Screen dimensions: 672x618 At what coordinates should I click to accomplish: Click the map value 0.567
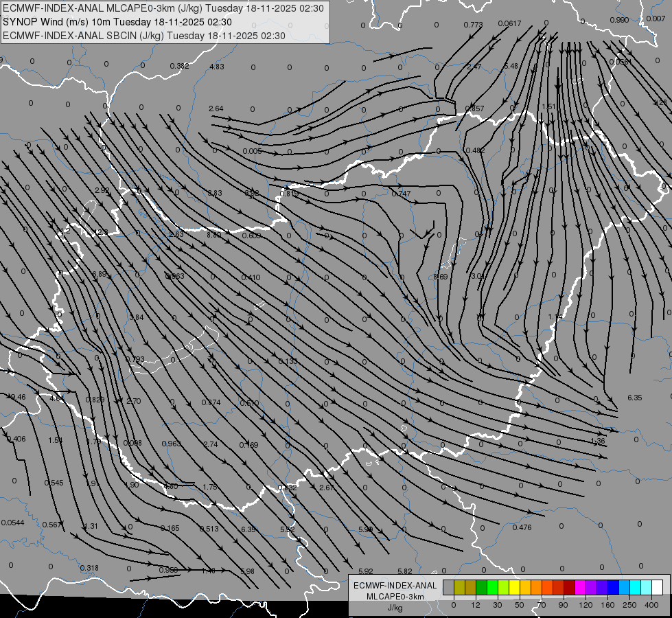52,525
